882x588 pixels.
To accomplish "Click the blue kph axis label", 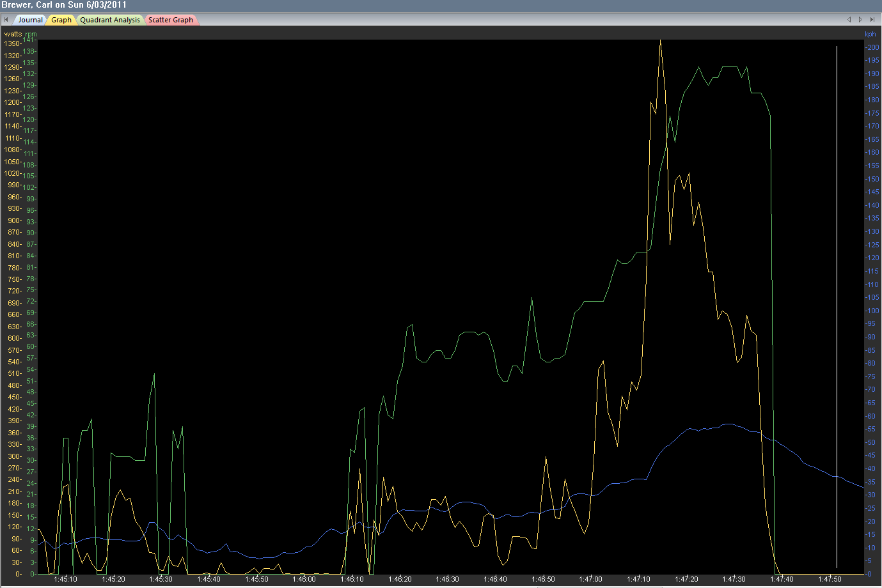I will pyautogui.click(x=870, y=34).
